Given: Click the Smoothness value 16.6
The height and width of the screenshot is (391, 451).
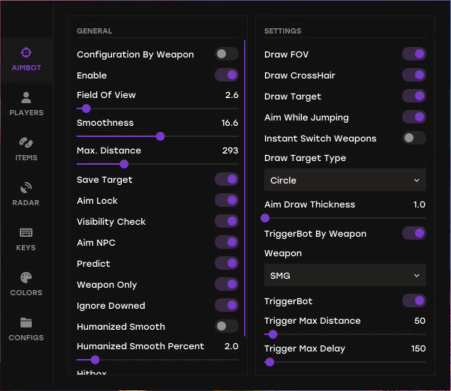Looking at the screenshot, I should point(230,123).
